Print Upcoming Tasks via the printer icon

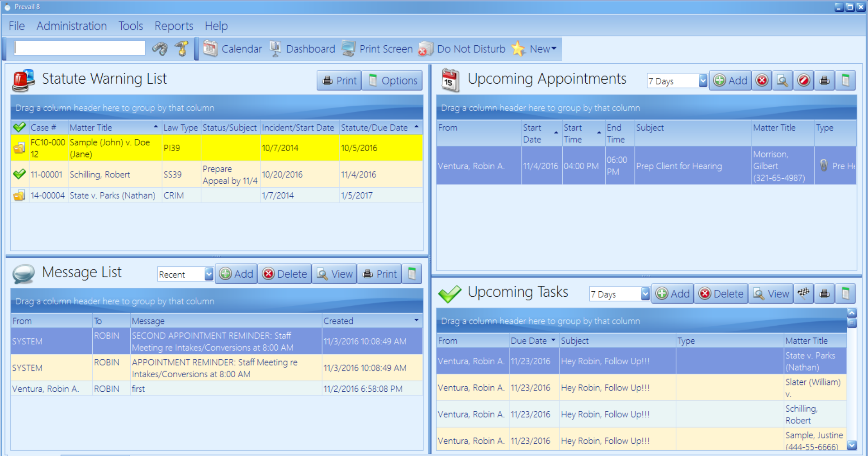(825, 293)
